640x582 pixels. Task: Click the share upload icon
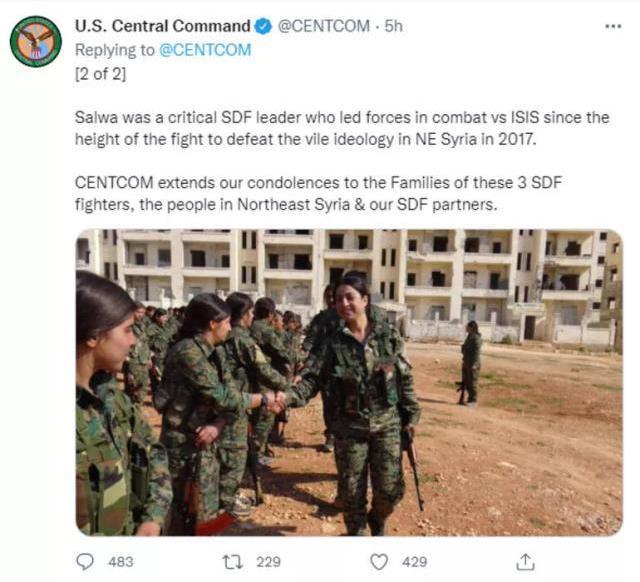(526, 562)
